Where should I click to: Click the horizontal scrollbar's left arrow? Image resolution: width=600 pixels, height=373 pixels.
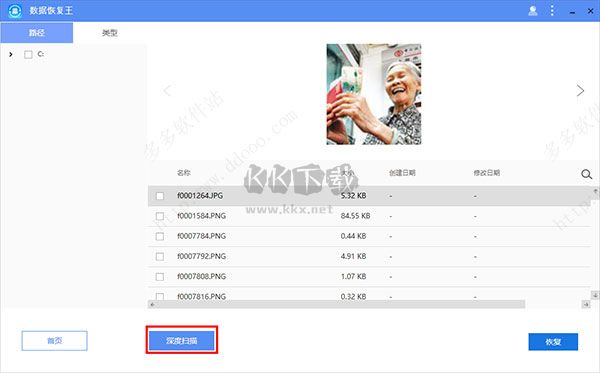coord(152,305)
